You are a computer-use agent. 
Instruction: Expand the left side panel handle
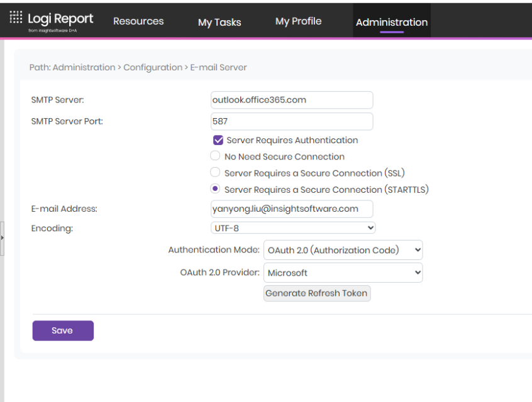coord(2,238)
